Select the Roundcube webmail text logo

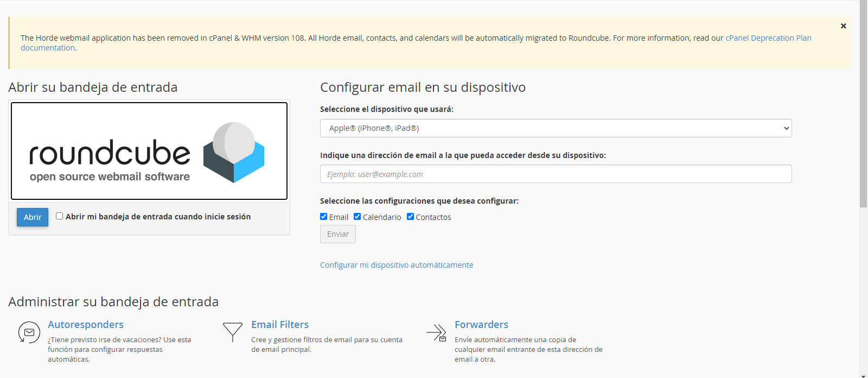[110, 160]
